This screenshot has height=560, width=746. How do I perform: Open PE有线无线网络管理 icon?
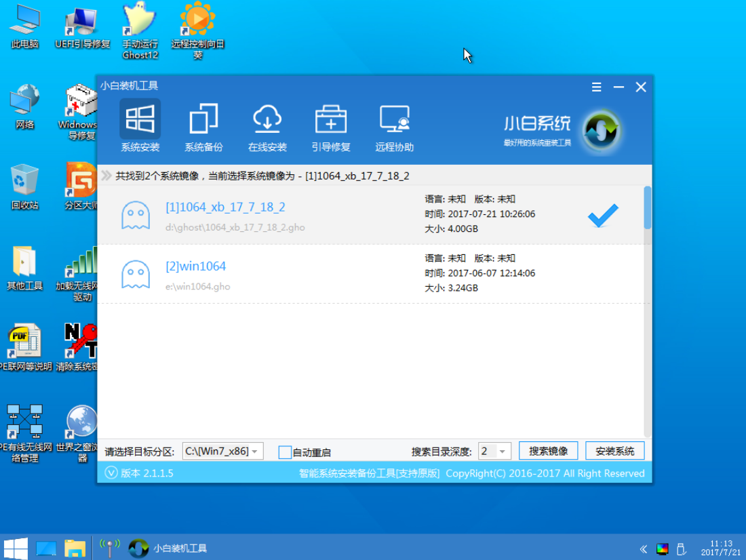(24, 433)
